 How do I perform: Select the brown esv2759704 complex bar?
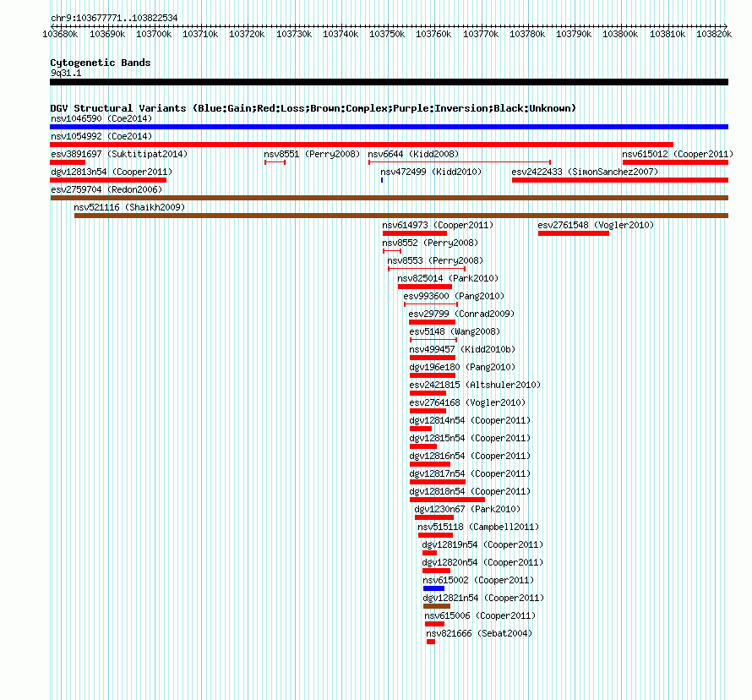pyautogui.click(x=389, y=198)
